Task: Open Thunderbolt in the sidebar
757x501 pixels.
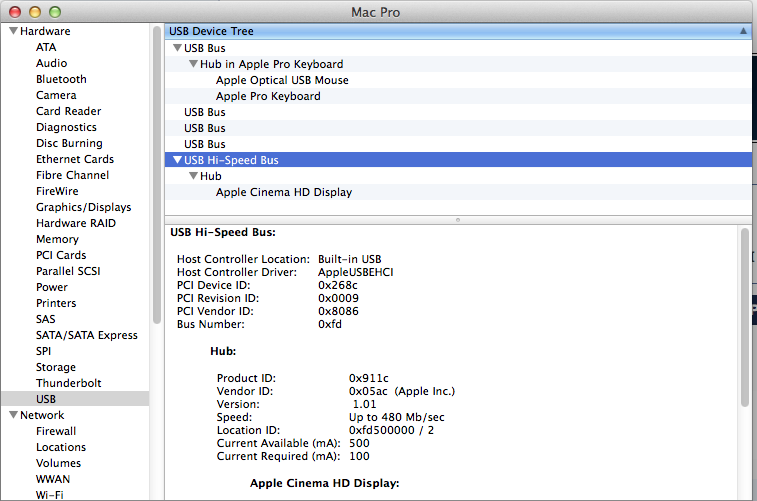Action: point(68,383)
